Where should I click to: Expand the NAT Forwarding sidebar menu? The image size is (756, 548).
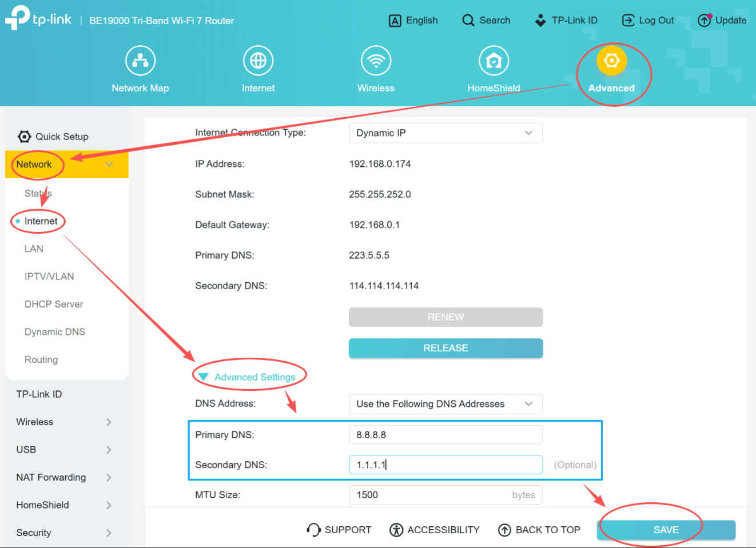click(x=63, y=477)
